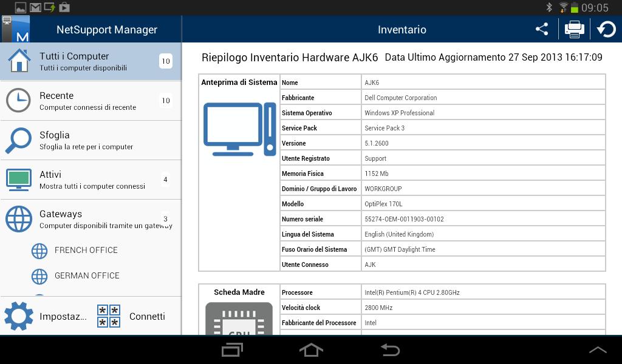The image size is (622, 364).
Task: Select value Windows XP Professional
Action: click(x=400, y=113)
